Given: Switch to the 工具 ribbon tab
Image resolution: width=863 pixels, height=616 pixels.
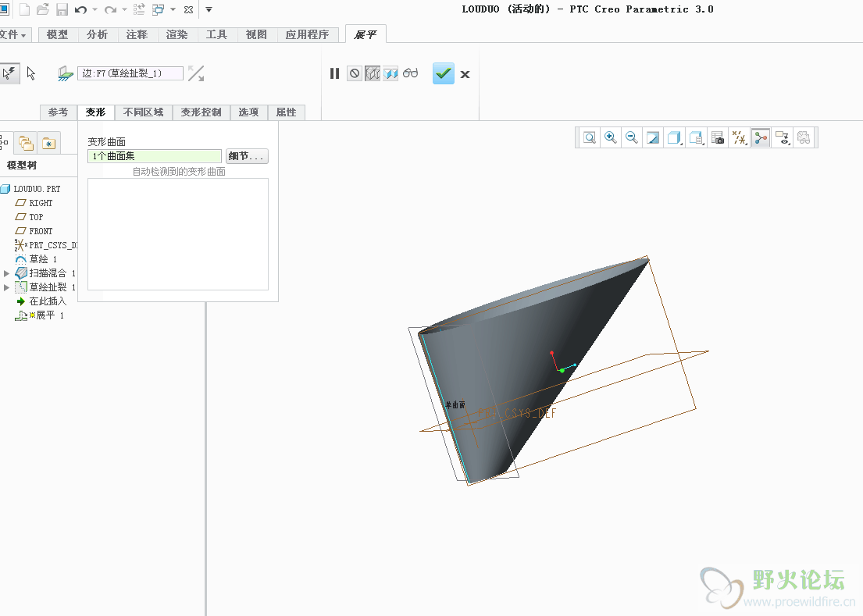Looking at the screenshot, I should point(216,34).
